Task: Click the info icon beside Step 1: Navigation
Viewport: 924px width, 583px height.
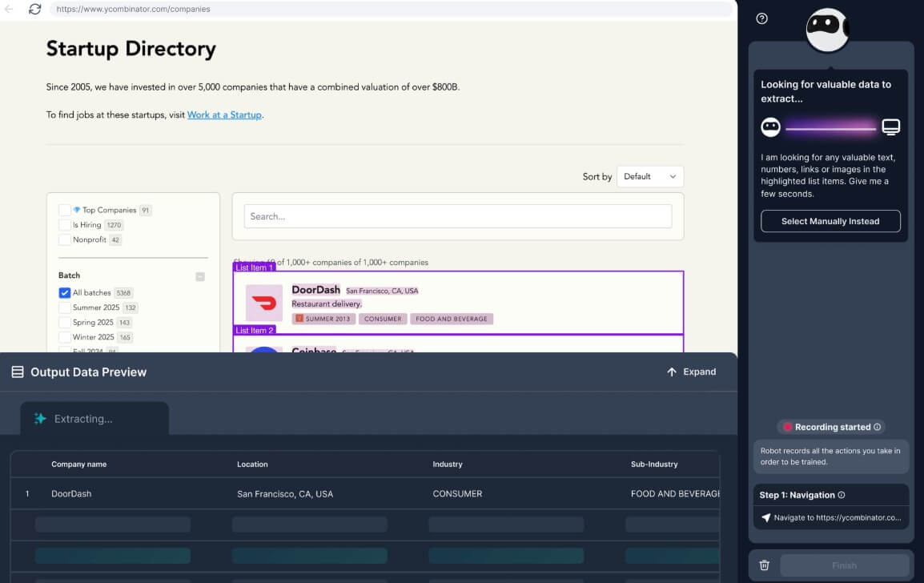Action: 841,495
